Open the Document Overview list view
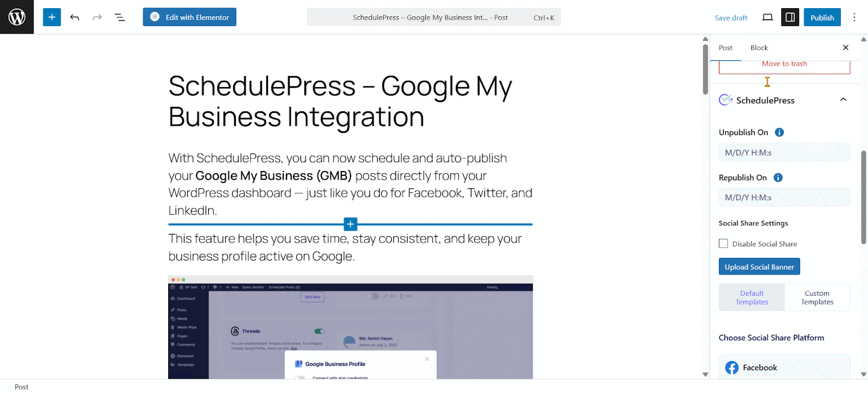 (120, 17)
